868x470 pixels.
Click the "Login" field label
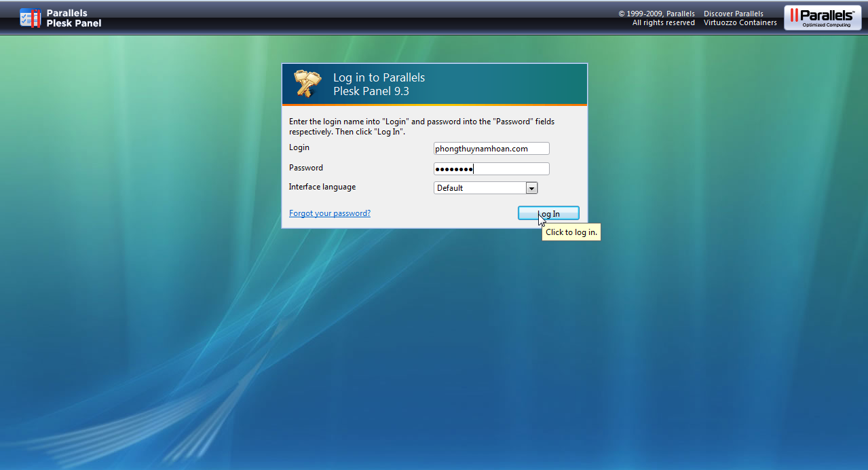(299, 147)
